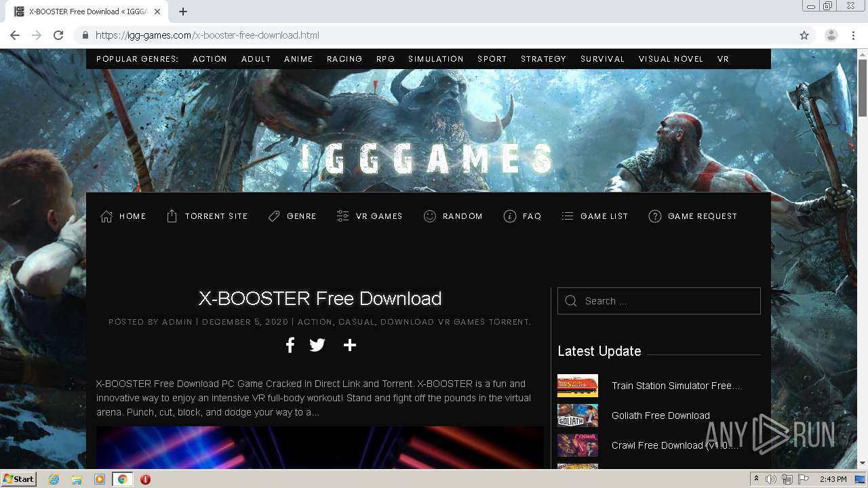Screen dimensions: 868x488
Task: Show hidden system tray icons
Action: (x=757, y=479)
